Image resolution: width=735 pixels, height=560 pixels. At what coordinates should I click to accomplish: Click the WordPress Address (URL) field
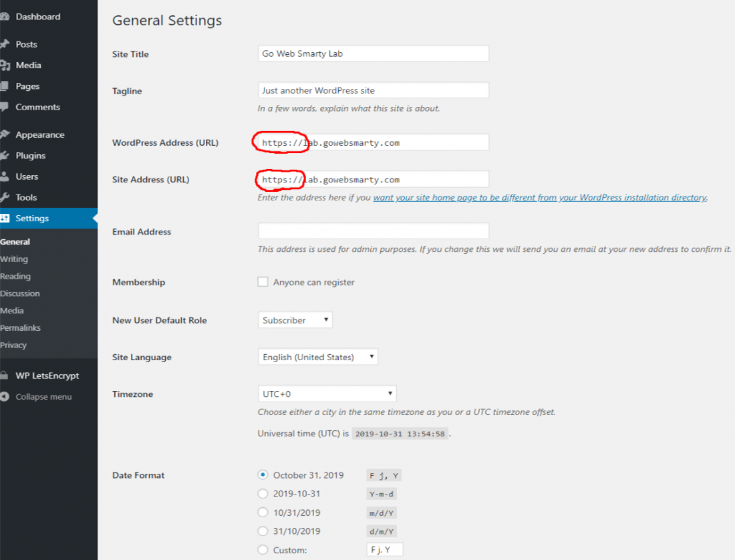coord(374,142)
